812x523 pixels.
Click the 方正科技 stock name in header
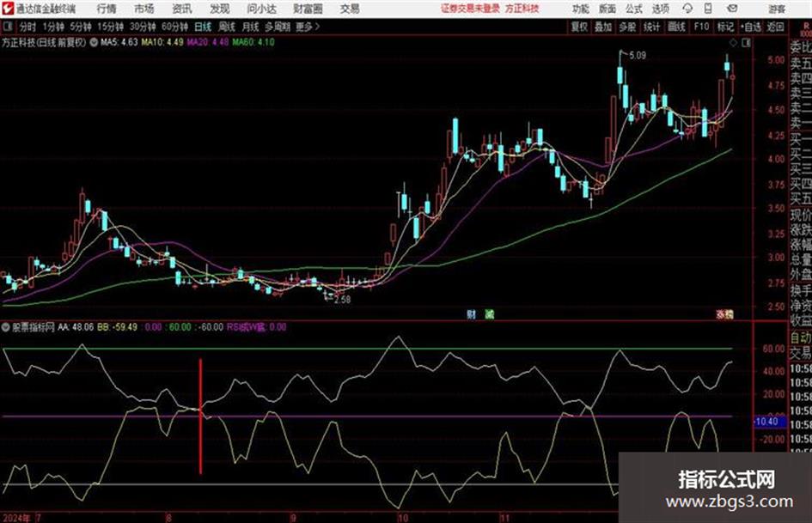[522, 9]
